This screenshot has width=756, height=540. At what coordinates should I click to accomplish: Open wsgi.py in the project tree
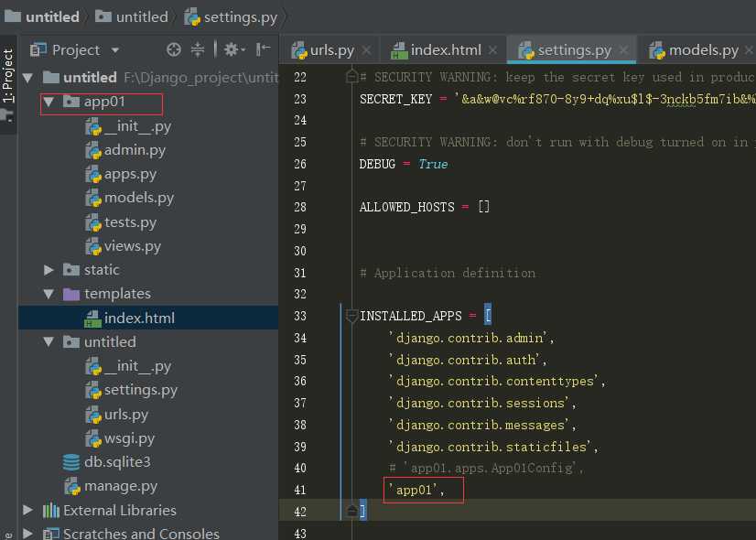tap(120, 438)
